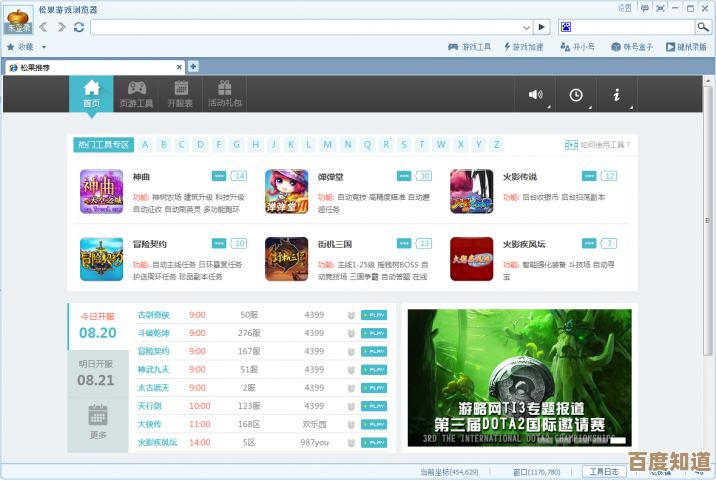Viewport: 716px width, 480px height.
Task: Open the clock history icon
Action: click(x=576, y=95)
